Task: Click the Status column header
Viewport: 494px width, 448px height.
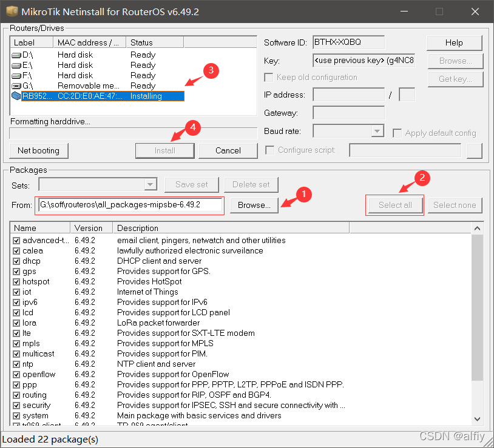Action: tap(155, 42)
